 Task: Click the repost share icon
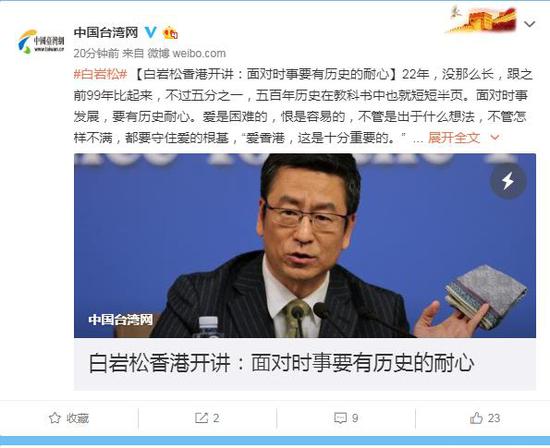201,418
